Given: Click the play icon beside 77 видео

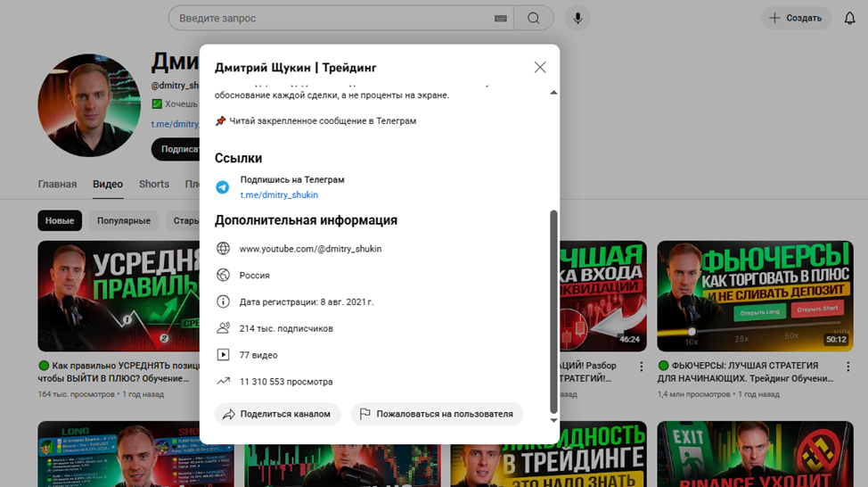Looking at the screenshot, I should tap(223, 355).
